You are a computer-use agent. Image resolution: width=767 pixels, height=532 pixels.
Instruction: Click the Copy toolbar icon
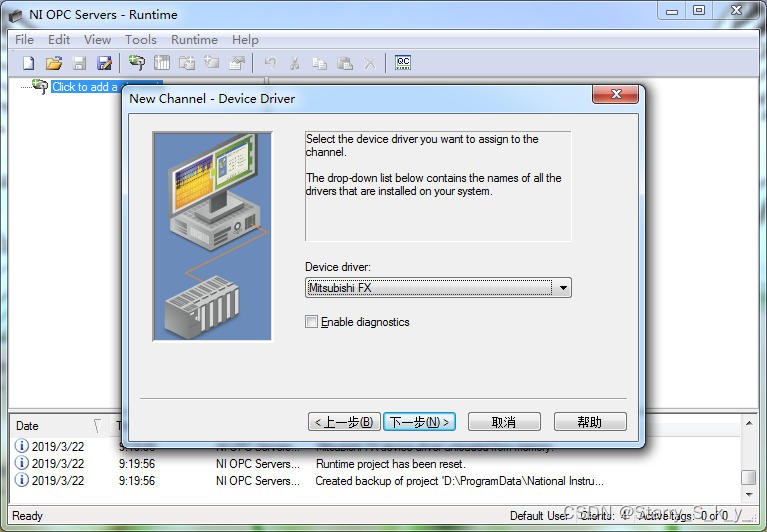point(319,63)
